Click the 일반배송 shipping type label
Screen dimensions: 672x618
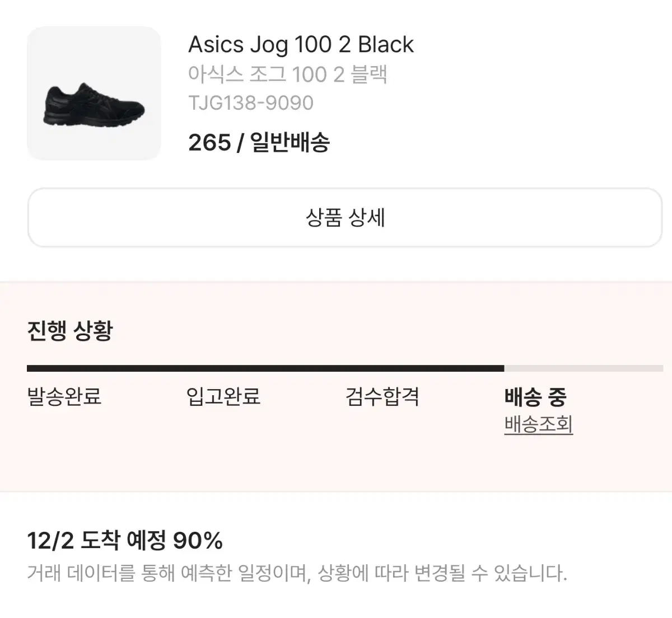290,143
